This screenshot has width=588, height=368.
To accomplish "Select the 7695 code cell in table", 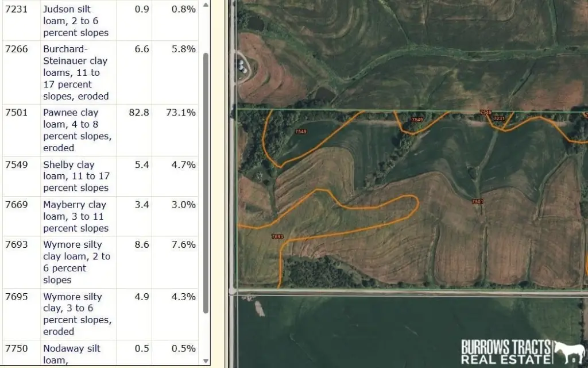I will click(17, 297).
